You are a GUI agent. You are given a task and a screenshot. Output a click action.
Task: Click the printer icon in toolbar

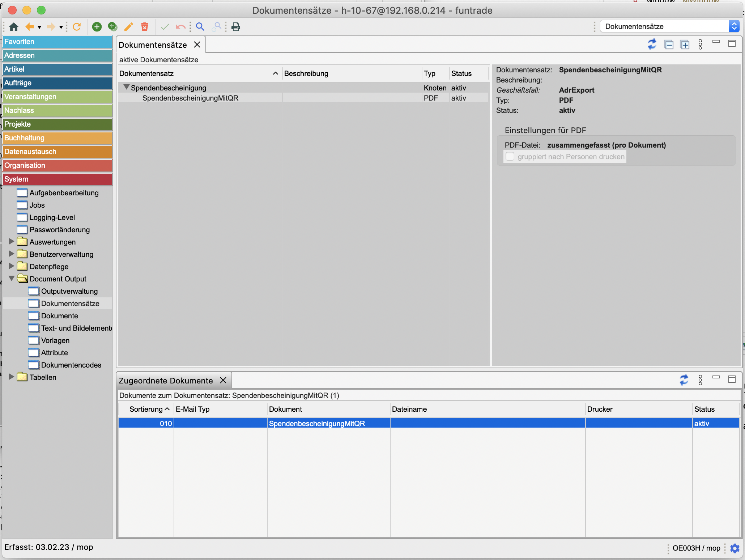point(236,27)
